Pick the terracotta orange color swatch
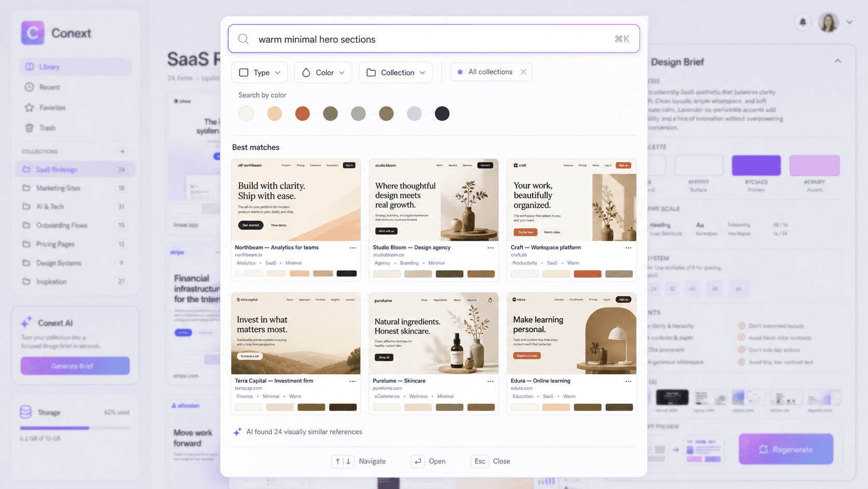 click(x=302, y=113)
